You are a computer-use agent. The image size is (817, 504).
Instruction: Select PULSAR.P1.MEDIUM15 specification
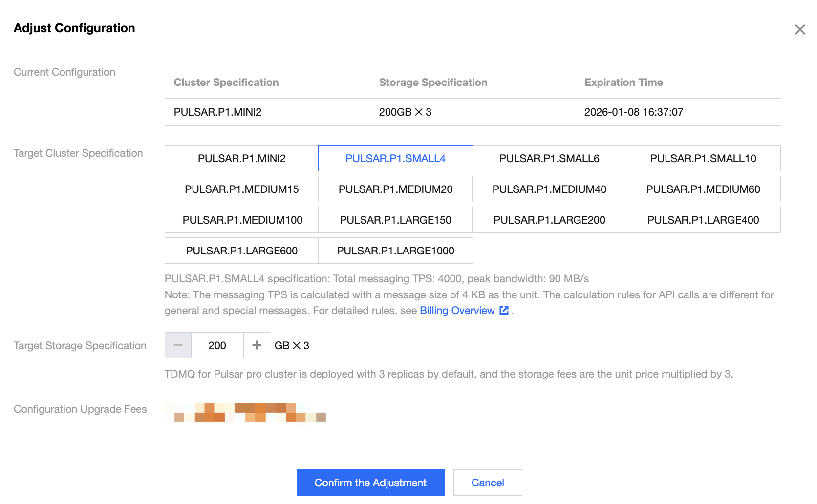pos(241,189)
